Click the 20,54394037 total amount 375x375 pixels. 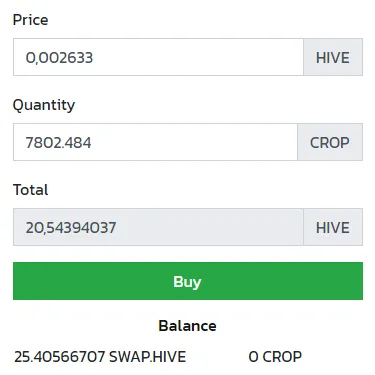click(x=71, y=228)
